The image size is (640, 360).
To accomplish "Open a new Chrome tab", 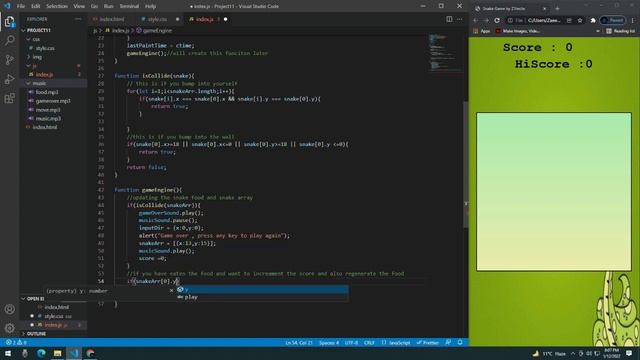I will [x=557, y=8].
